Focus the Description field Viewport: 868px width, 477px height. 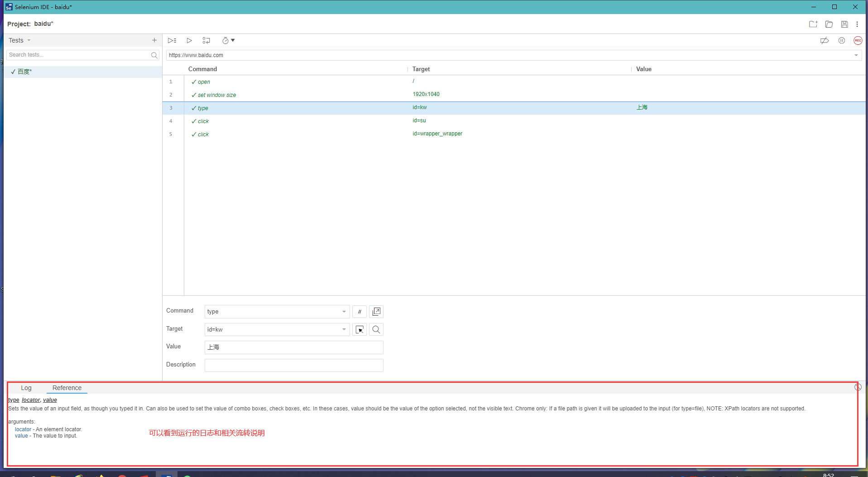294,365
